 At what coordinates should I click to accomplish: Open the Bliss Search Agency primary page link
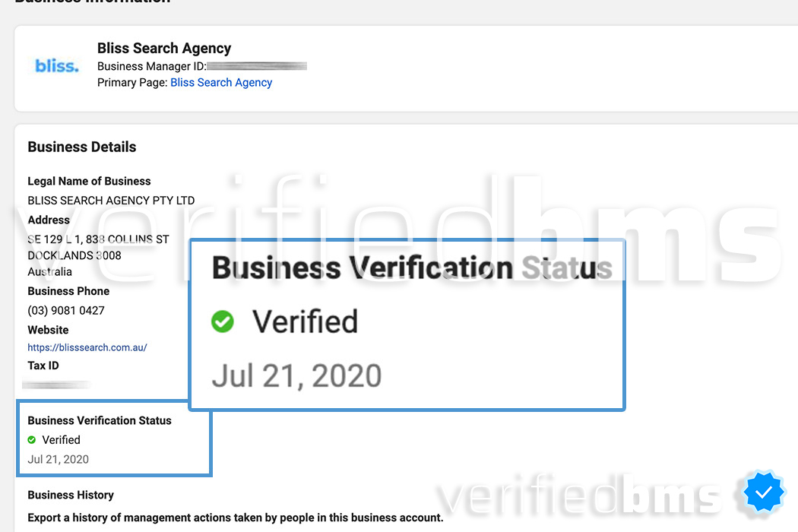221,83
